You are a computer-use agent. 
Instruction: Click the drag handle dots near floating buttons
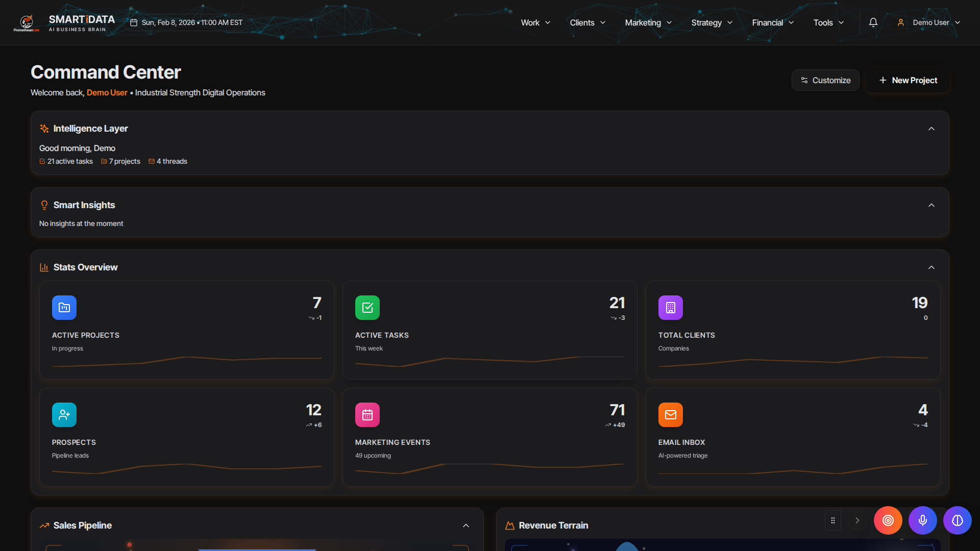(833, 520)
